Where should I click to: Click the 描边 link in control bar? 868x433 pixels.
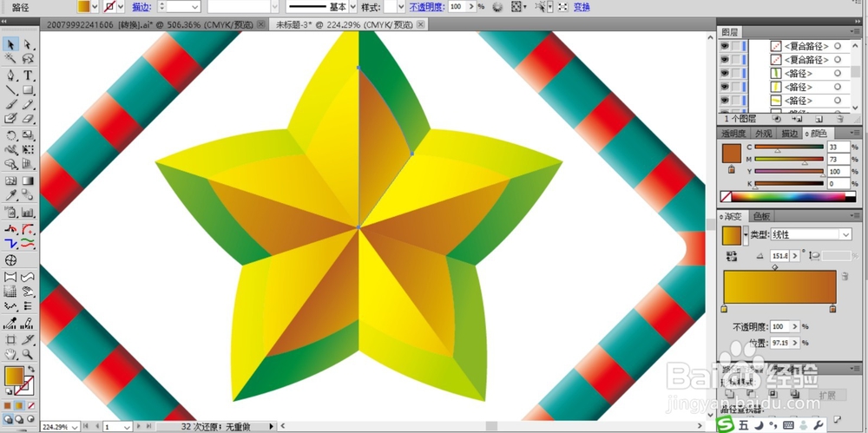pyautogui.click(x=140, y=7)
